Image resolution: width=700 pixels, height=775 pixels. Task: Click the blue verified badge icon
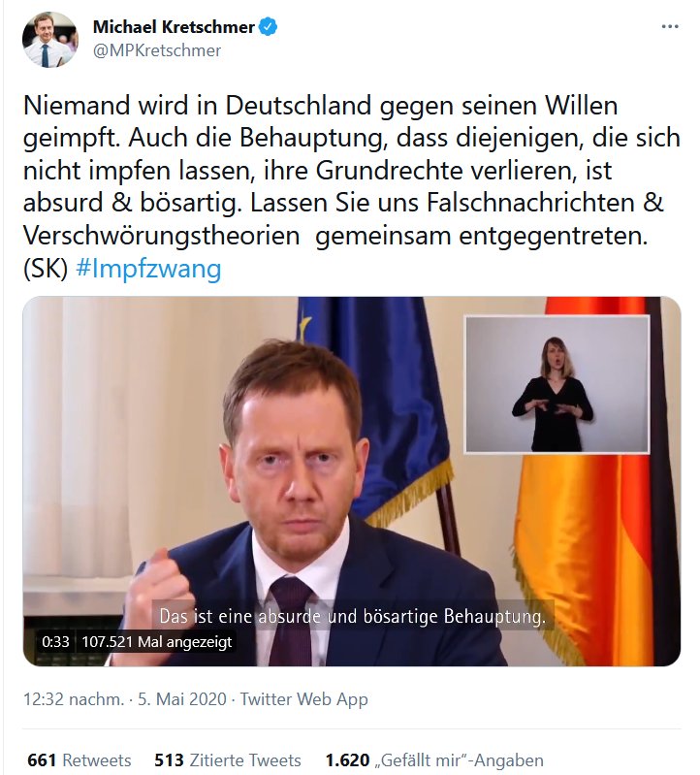(269, 27)
